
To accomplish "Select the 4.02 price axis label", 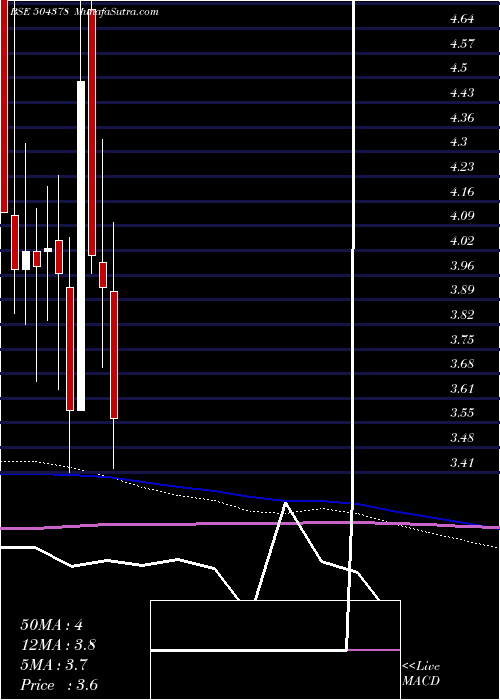I will pos(462,241).
